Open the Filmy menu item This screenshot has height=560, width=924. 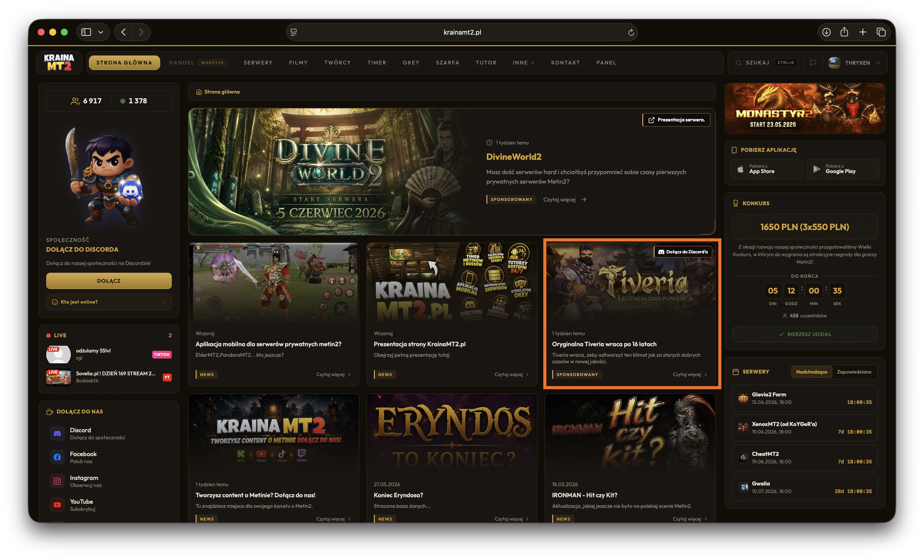click(x=298, y=62)
